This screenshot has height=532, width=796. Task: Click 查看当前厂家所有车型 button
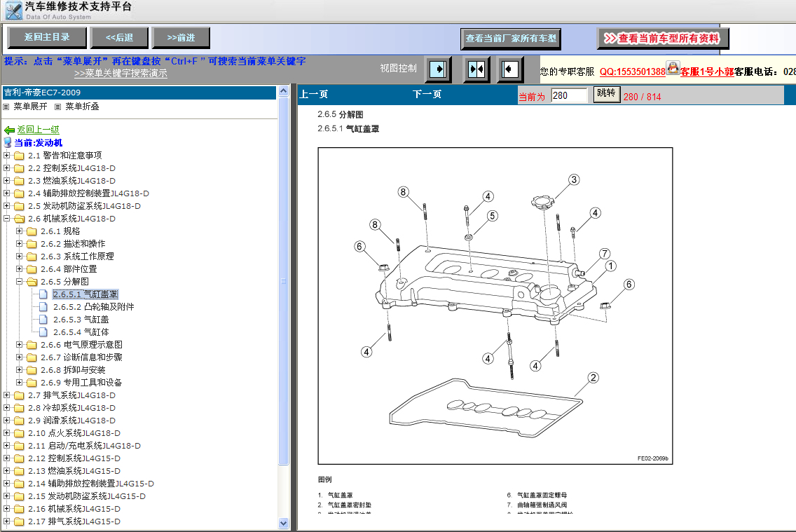pyautogui.click(x=511, y=39)
